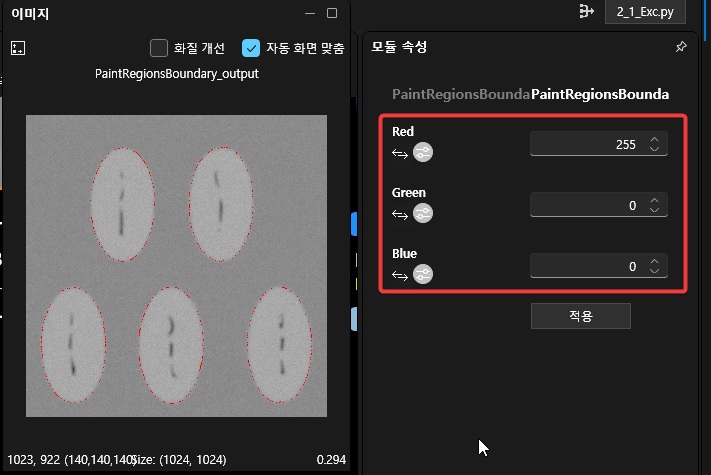Decrease the Blue value with down arrow
The width and height of the screenshot is (711, 475).
coord(654,271)
